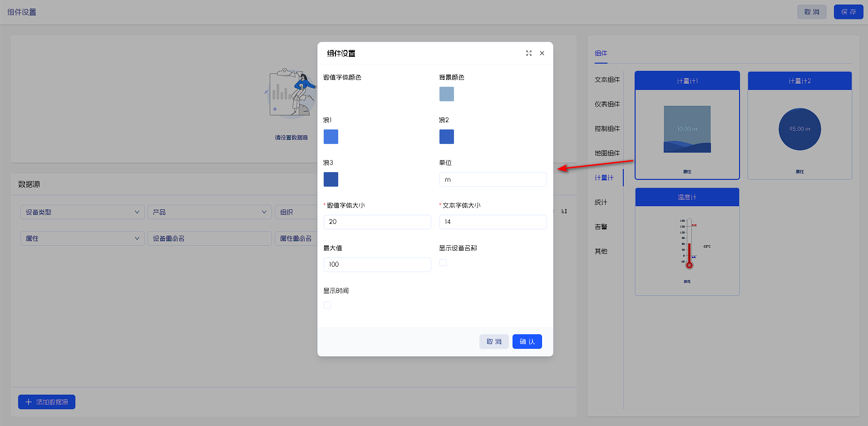Open the 背景颜色 color swatch
Viewport: 868px width, 426px height.
point(447,94)
